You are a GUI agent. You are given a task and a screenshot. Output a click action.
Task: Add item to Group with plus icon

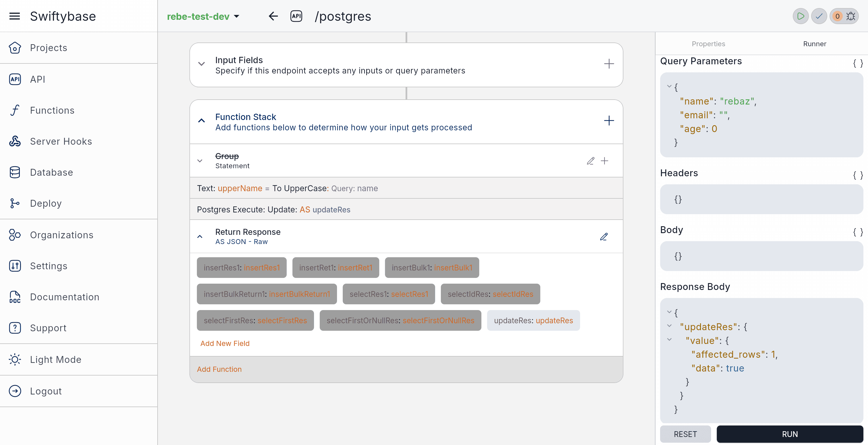coord(605,161)
